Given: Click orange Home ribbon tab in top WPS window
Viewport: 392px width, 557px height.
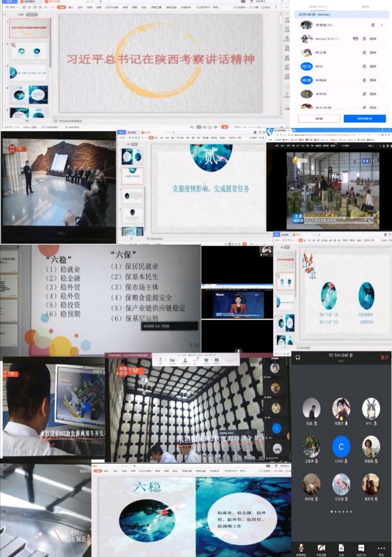Looking at the screenshot, I should [x=61, y=7].
